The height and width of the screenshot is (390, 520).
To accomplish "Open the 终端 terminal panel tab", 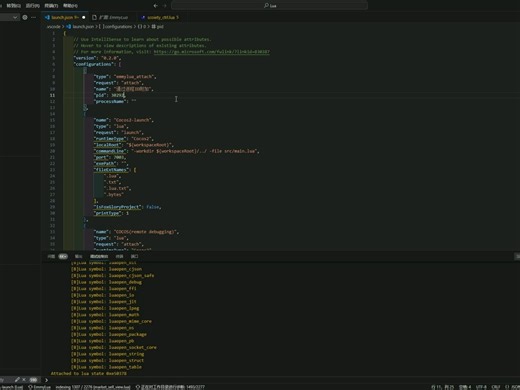I will 119,256.
